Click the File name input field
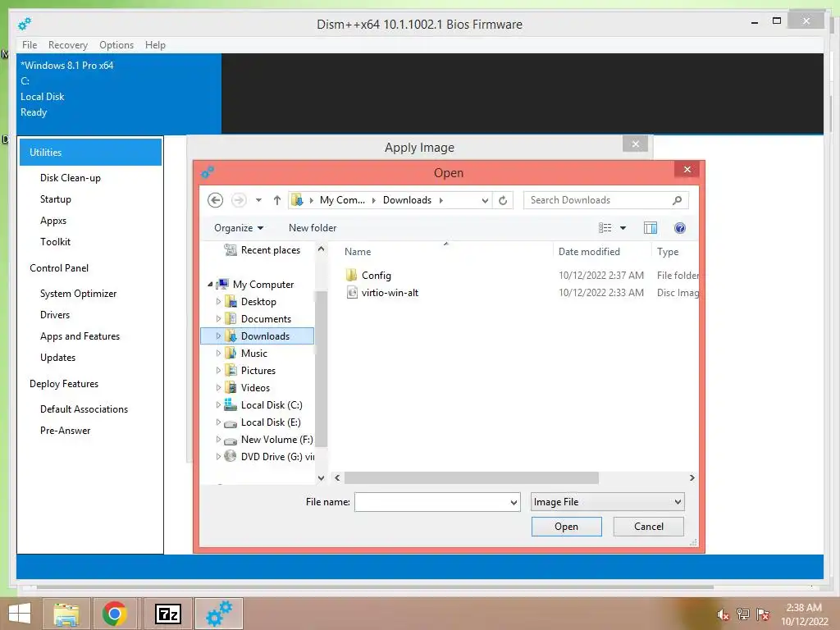 click(x=431, y=502)
